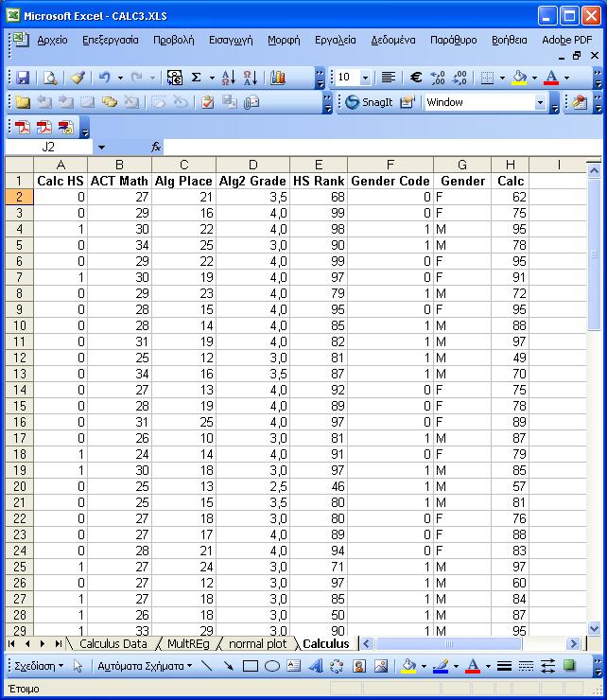607x700 pixels.
Task: Click the first Adobe PDF convert icon
Action: 23,128
